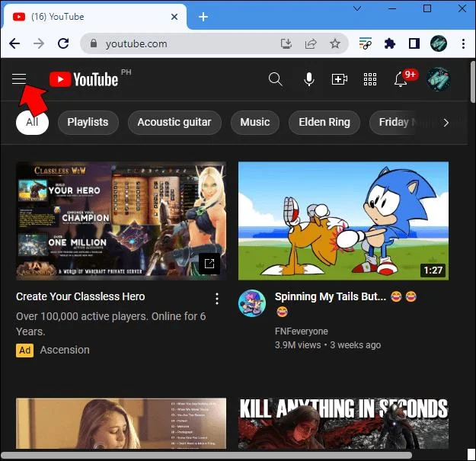Open the Create video camera icon
This screenshot has height=461, width=476.
coord(340,79)
